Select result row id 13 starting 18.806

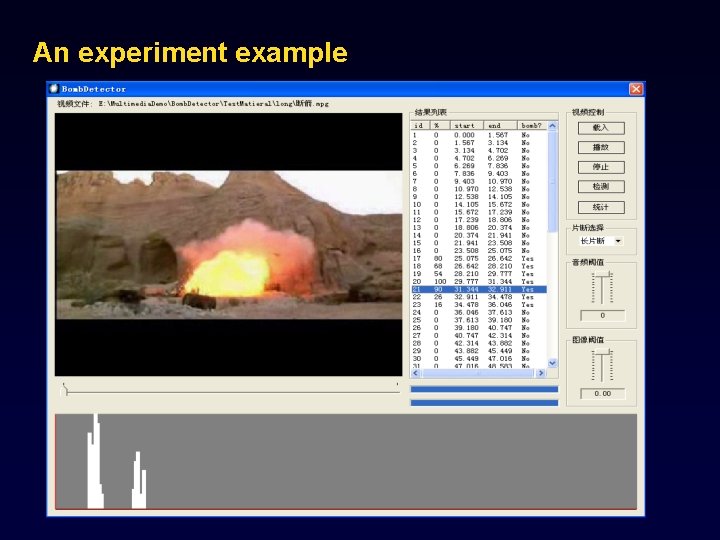(478, 228)
